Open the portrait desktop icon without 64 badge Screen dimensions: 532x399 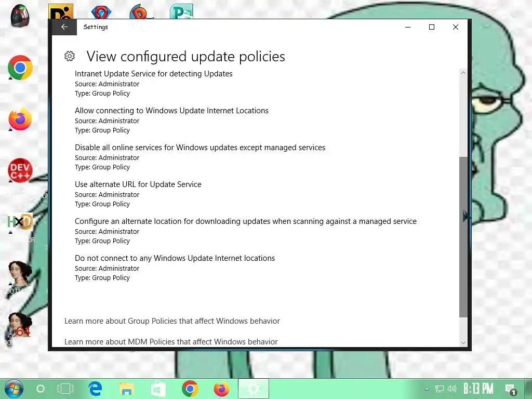pyautogui.click(x=20, y=273)
